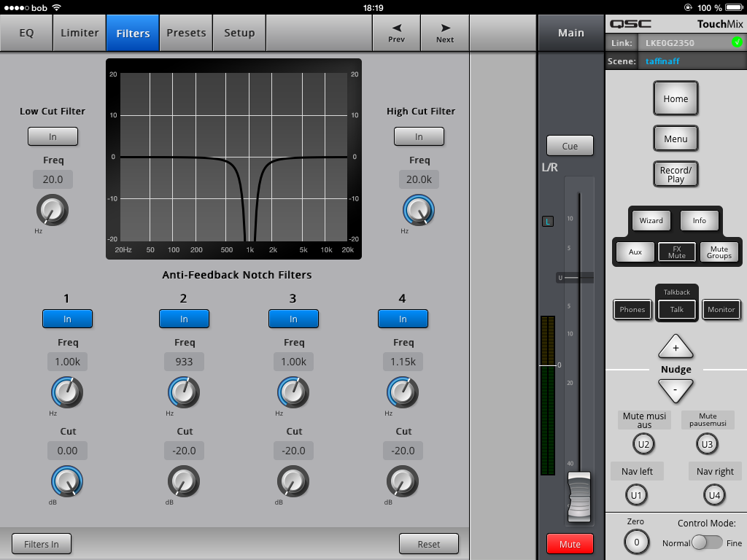The image size is (747, 560).
Task: Click notch filter 2 Freq value 933
Action: pos(184,362)
